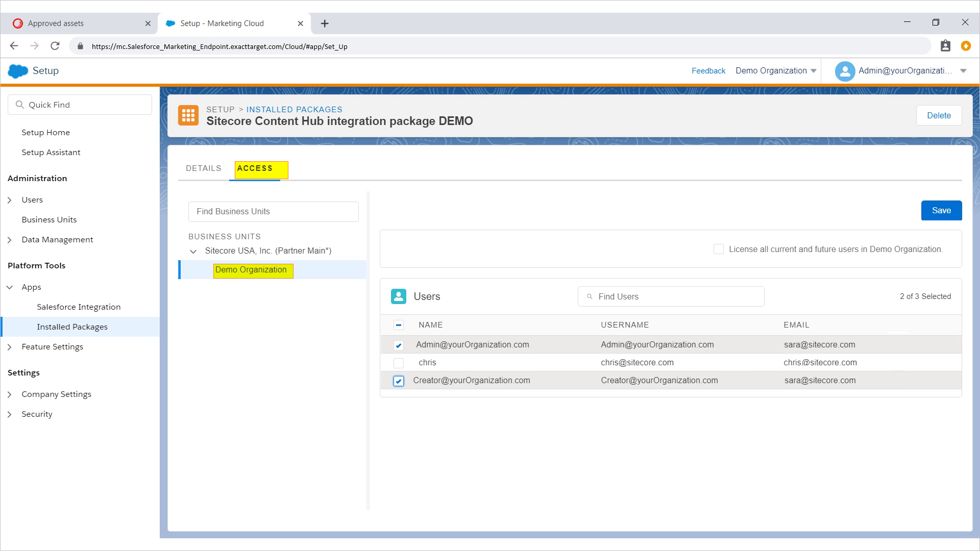Sort by the NAME column header
The height and width of the screenshot is (551, 980).
(x=430, y=325)
